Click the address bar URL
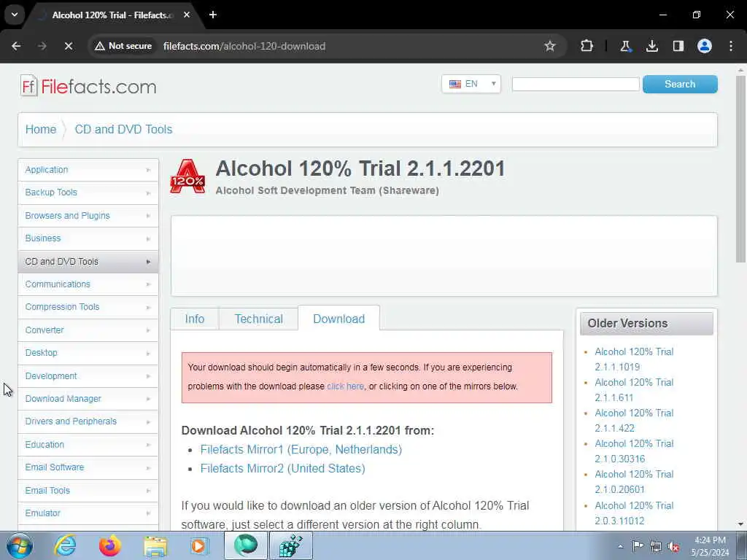Viewport: 747px width, 560px height. [244, 46]
